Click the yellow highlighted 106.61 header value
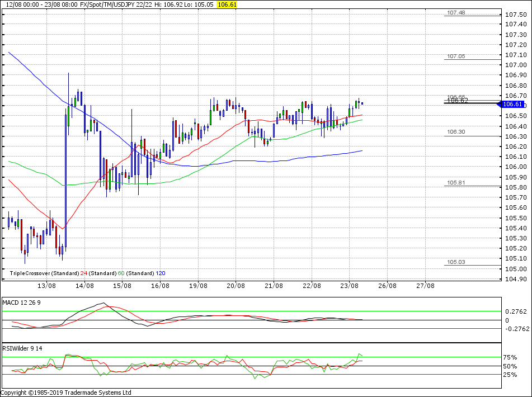 227,4
